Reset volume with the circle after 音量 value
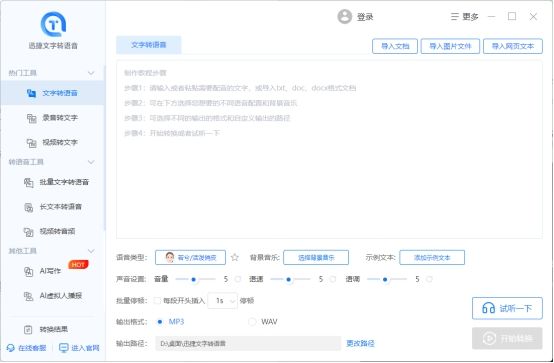Screen dimensions: 554x363 (x=238, y=279)
